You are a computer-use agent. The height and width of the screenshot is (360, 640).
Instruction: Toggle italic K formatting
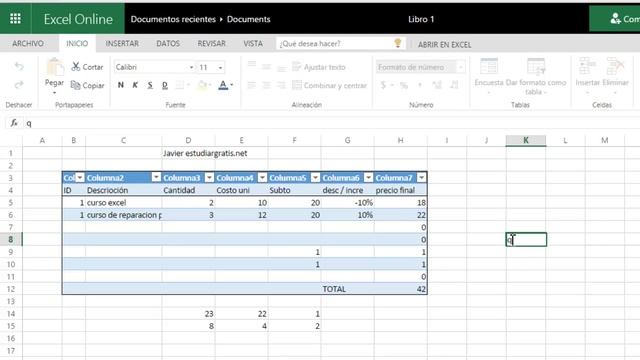[135, 85]
